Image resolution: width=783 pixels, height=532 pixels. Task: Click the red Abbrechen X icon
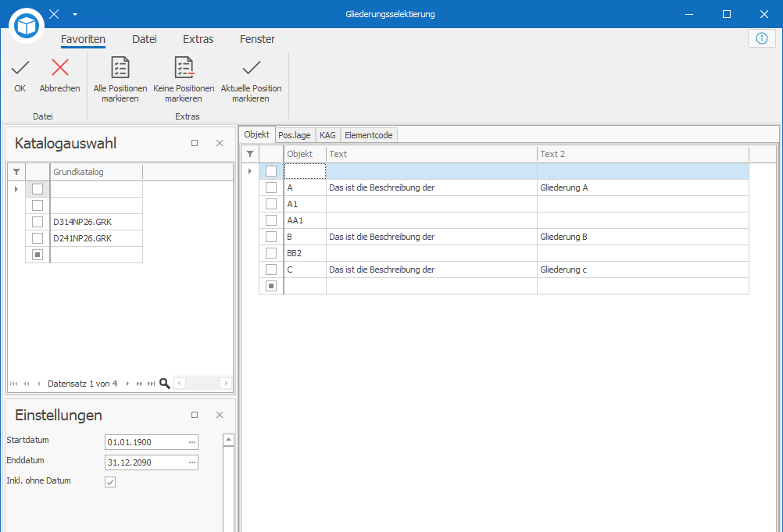[x=60, y=67]
